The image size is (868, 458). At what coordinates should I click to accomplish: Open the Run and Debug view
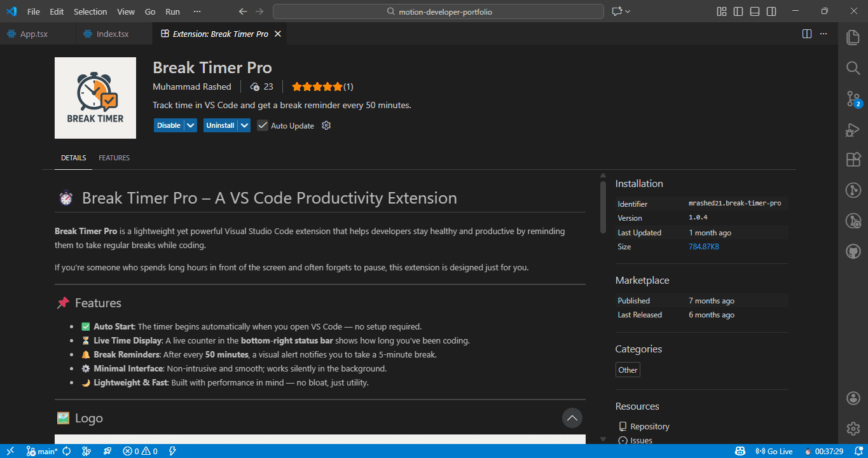point(853,129)
